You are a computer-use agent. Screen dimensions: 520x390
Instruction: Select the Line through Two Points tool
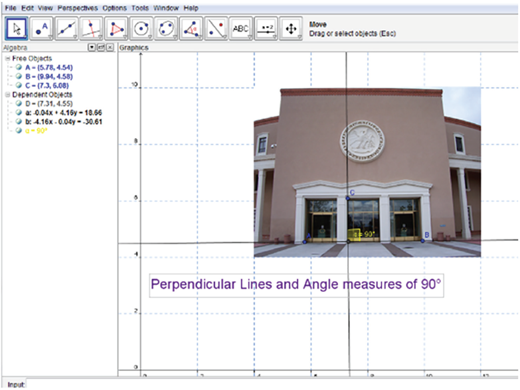pos(66,29)
